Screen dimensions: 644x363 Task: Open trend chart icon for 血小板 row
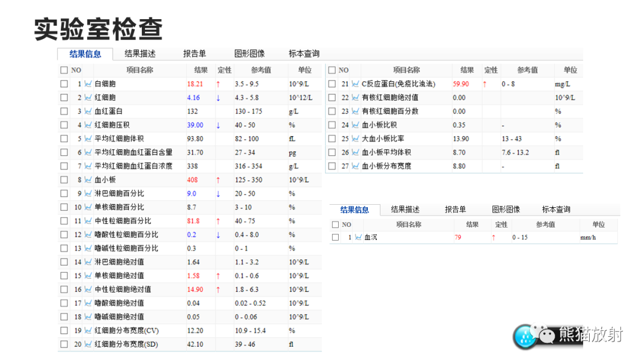click(88, 180)
